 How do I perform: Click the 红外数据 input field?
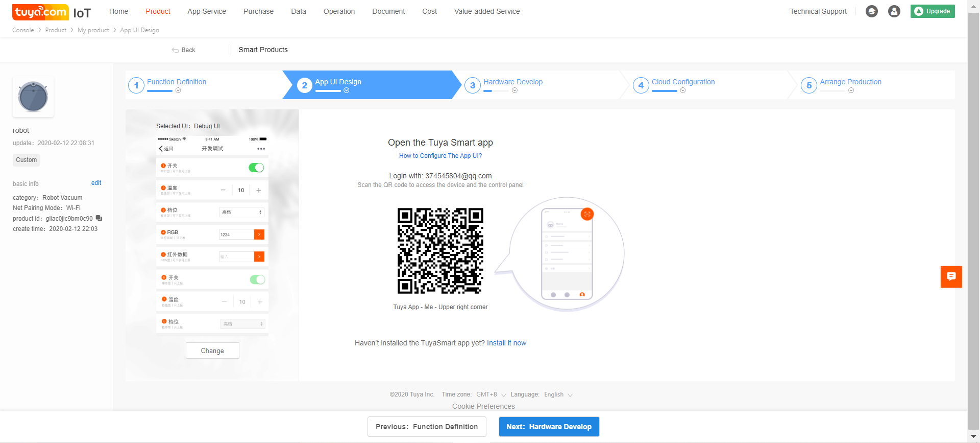point(236,257)
